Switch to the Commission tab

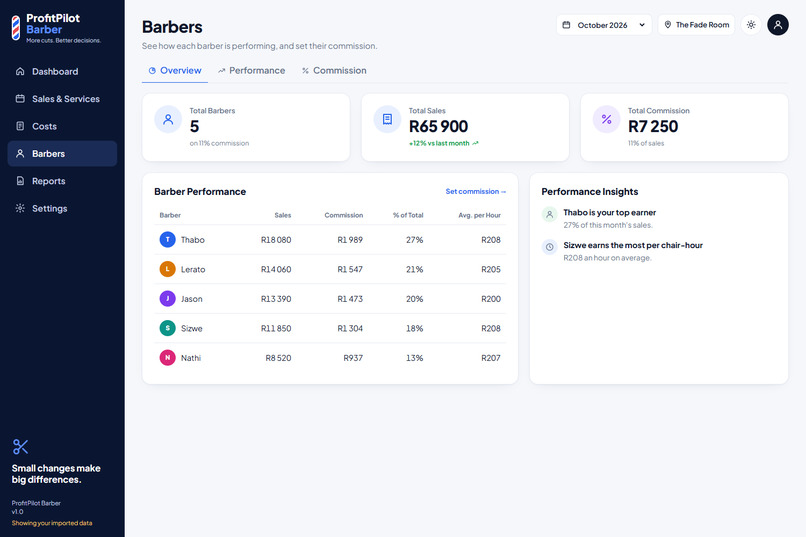(334, 70)
